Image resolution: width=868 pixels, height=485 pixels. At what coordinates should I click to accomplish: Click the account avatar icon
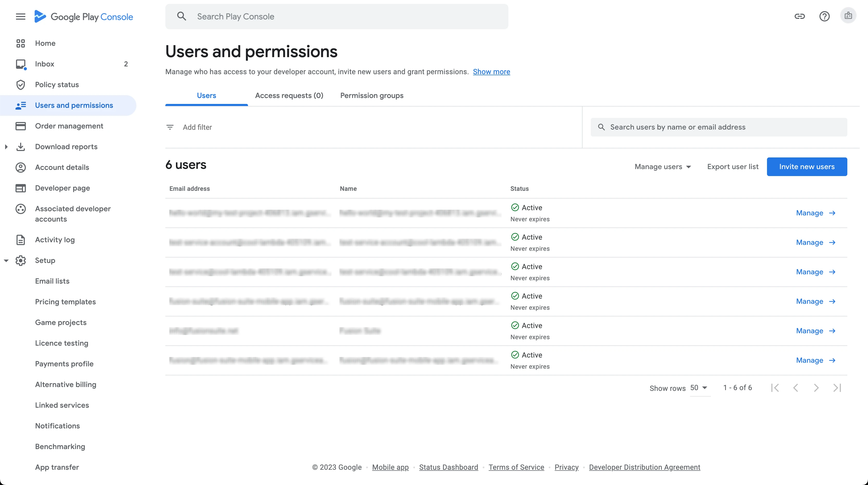click(848, 16)
